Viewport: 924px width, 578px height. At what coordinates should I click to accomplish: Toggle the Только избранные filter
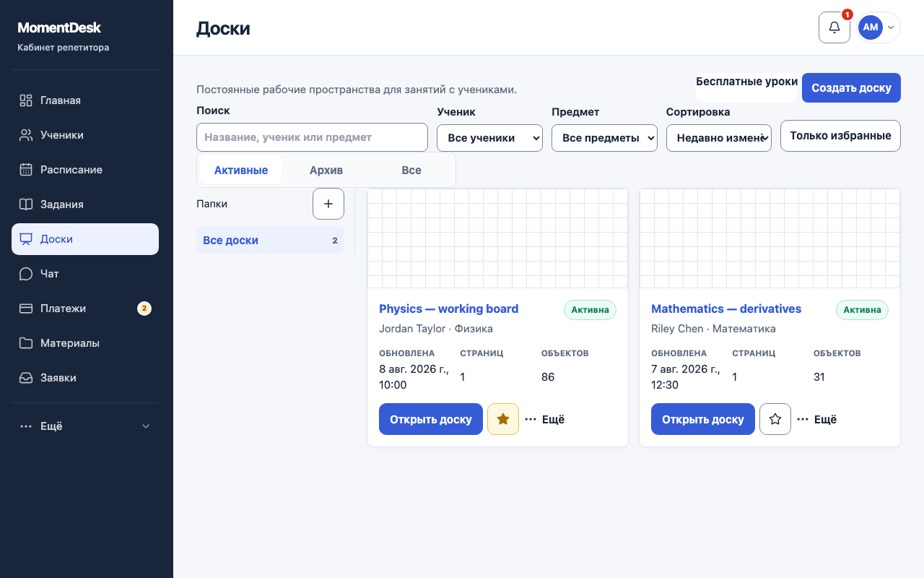(841, 136)
